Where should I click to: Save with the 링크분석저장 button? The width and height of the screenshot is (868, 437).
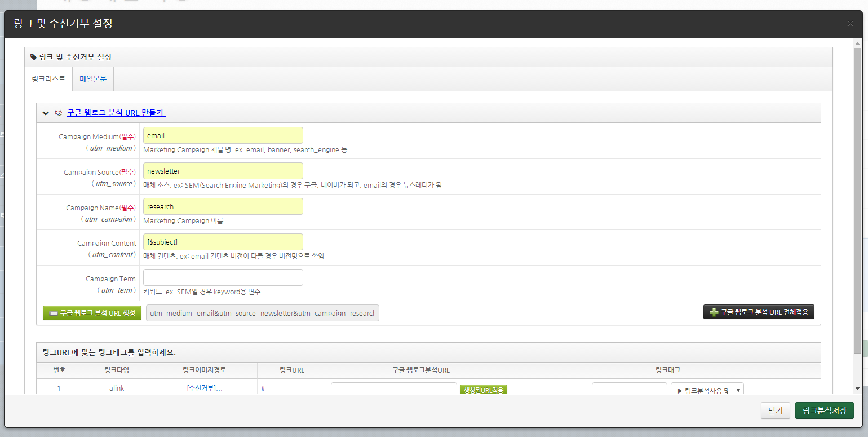[x=824, y=410]
